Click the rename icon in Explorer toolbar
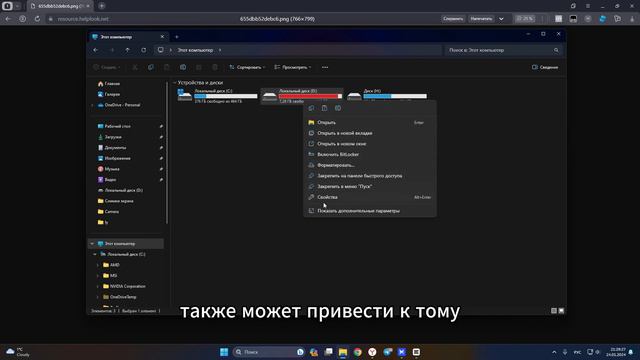640x360 pixels. click(183, 67)
